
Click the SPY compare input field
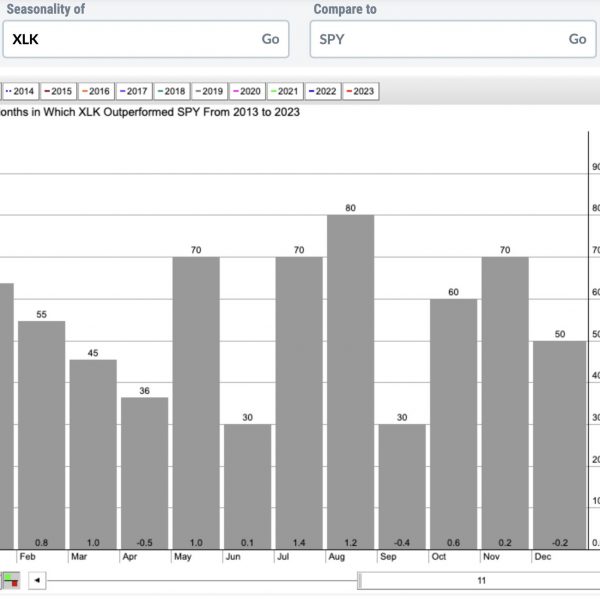(453, 39)
